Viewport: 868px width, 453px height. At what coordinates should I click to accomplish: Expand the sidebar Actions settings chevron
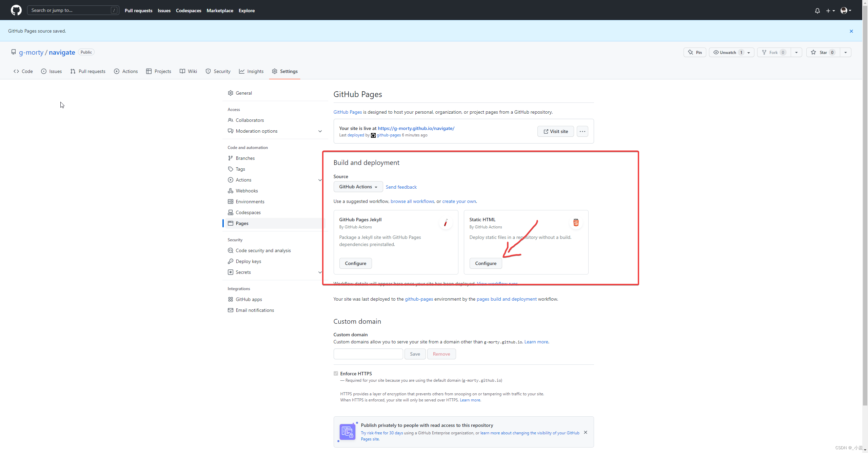point(320,180)
